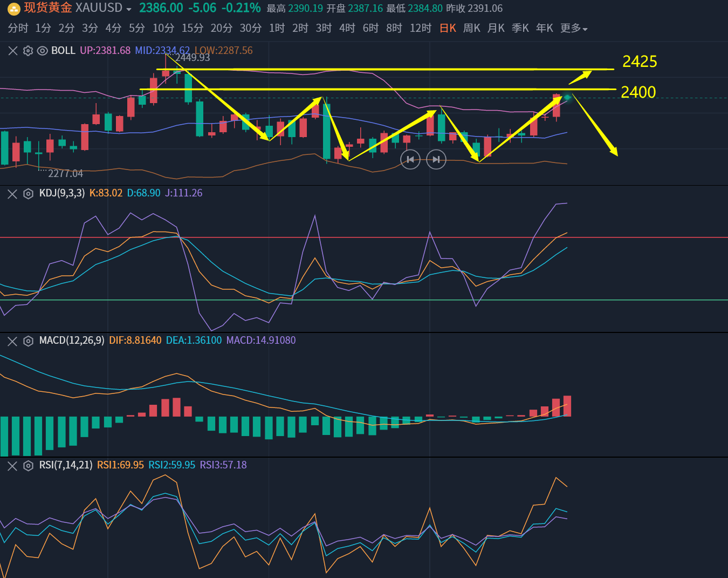The width and height of the screenshot is (728, 578).
Task: Remove the BOLL indicator with X
Action: [x=13, y=51]
